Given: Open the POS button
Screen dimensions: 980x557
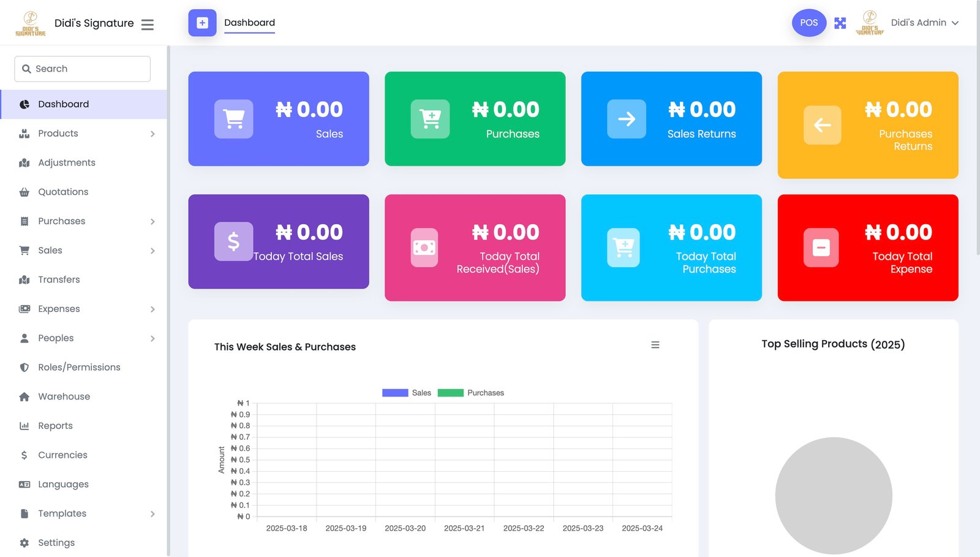Looking at the screenshot, I should click(x=809, y=23).
